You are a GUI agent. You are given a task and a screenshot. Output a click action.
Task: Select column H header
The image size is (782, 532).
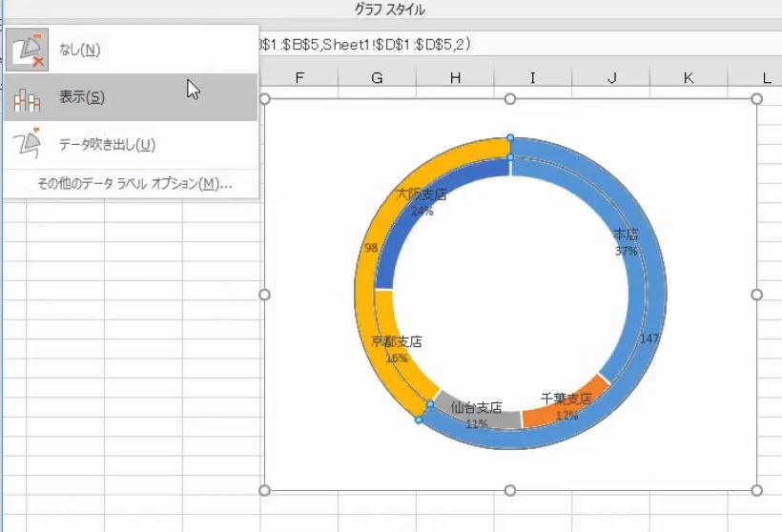[x=455, y=78]
